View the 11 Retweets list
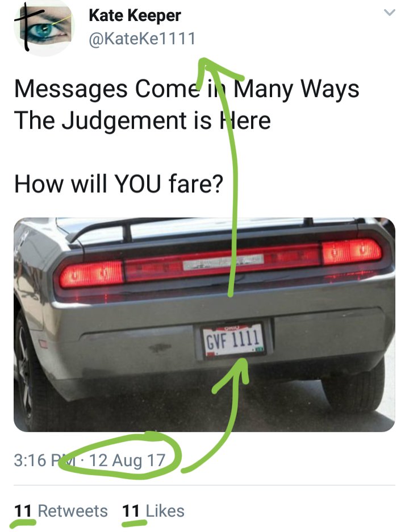Screen dimensions: 409x532 61,510
